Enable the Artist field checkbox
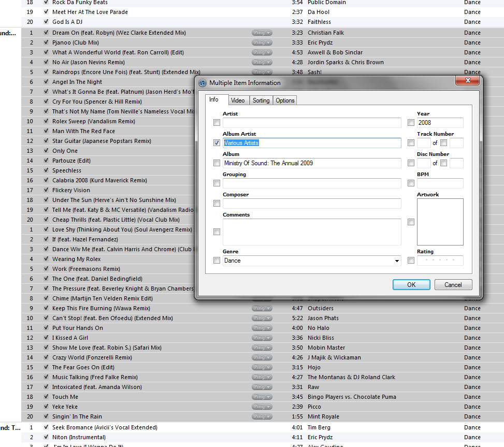This screenshot has height=447, width=504. click(x=217, y=123)
